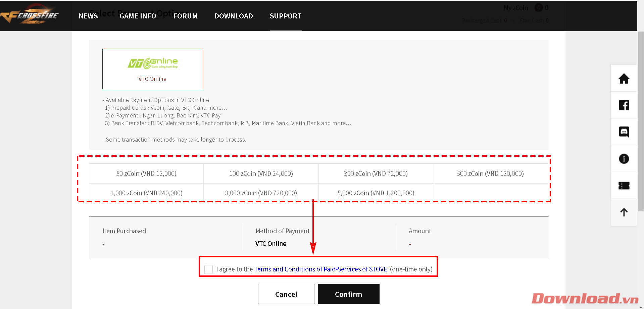Viewport: 644px width, 309px height.
Task: Click the 'Prepaid Cards : Vcoin, Gate' line
Action: pyautogui.click(x=166, y=108)
